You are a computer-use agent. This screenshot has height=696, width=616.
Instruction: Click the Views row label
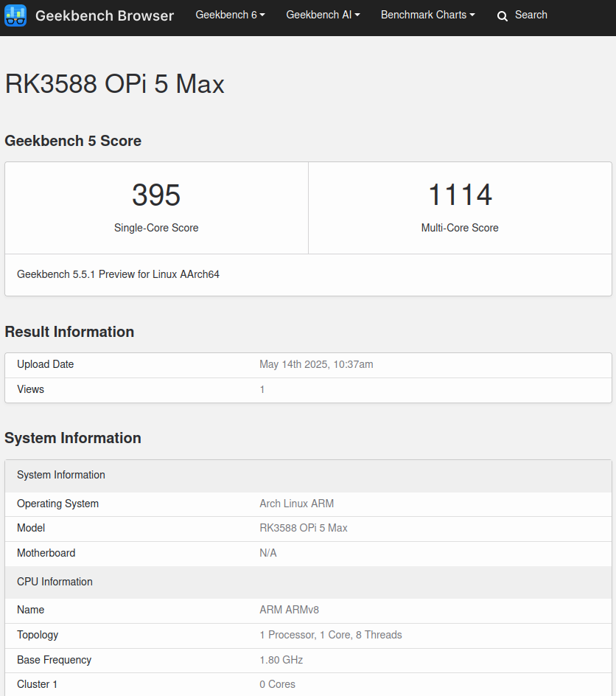[x=30, y=389]
